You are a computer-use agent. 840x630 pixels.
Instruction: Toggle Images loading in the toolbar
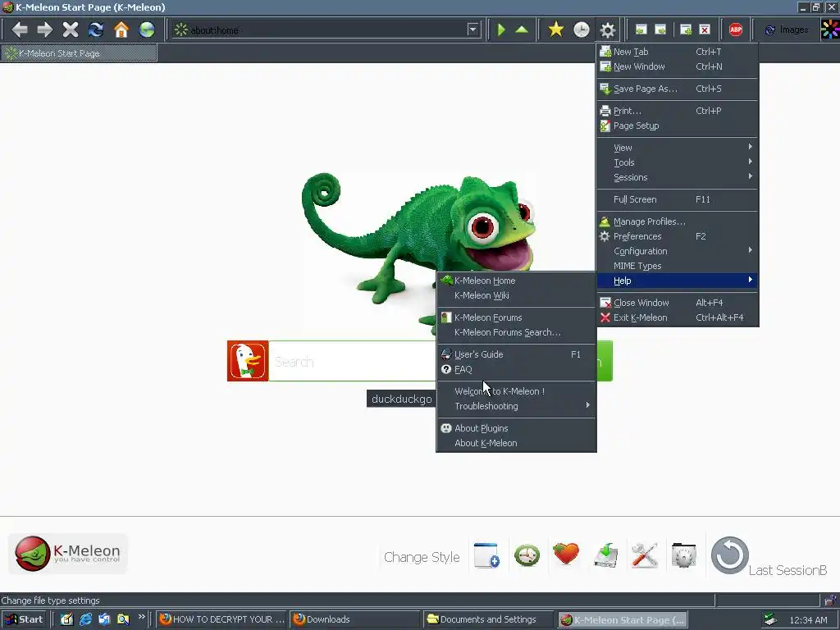pos(787,30)
